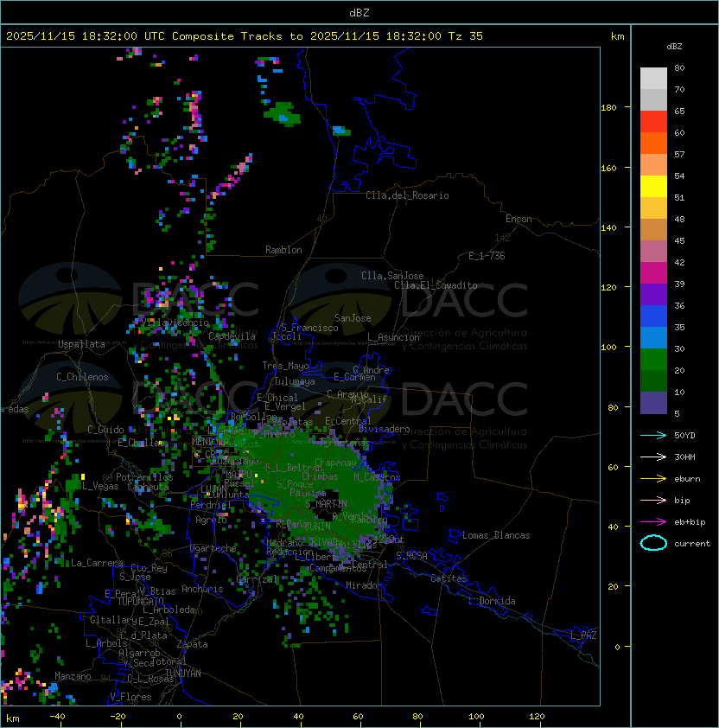The height and width of the screenshot is (728, 719).
Task: Click the Potrerillos map label
Action: [144, 476]
